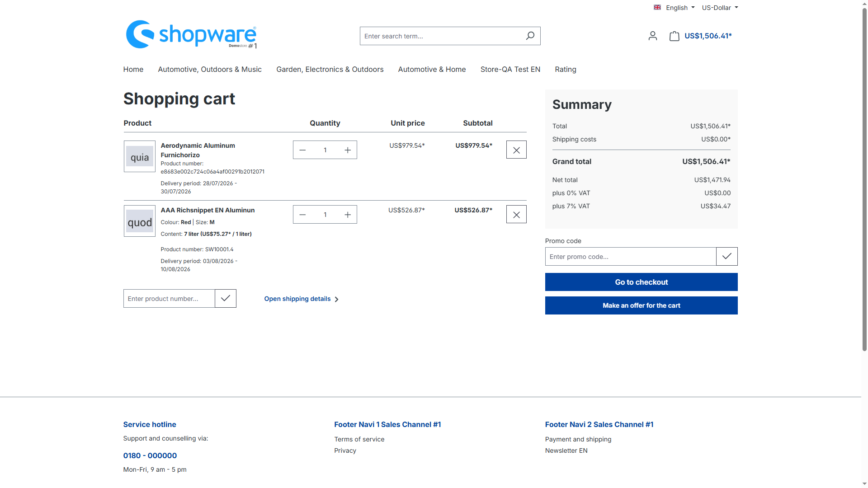868x488 pixels.
Task: Submit promo code with checkmark button
Action: 727,256
